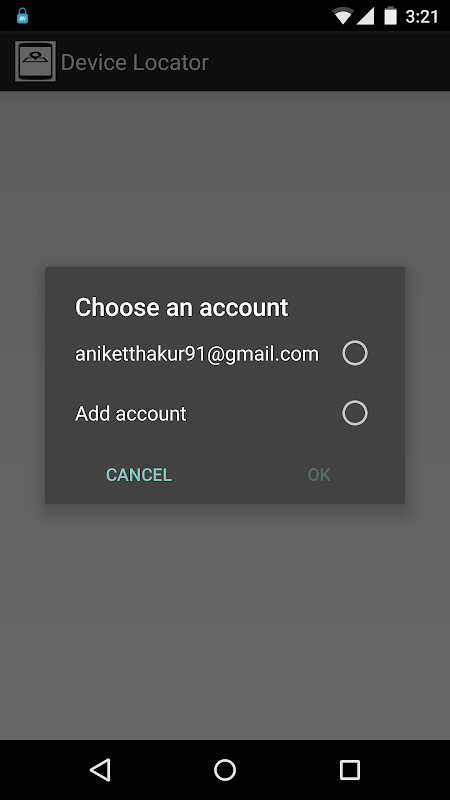Tap the dimmed area below the dialog
The height and width of the screenshot is (800, 450).
[x=225, y=621]
